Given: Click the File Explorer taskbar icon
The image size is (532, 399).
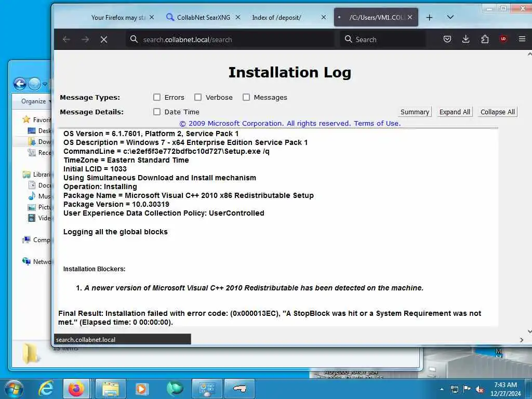Looking at the screenshot, I should [x=111, y=389].
